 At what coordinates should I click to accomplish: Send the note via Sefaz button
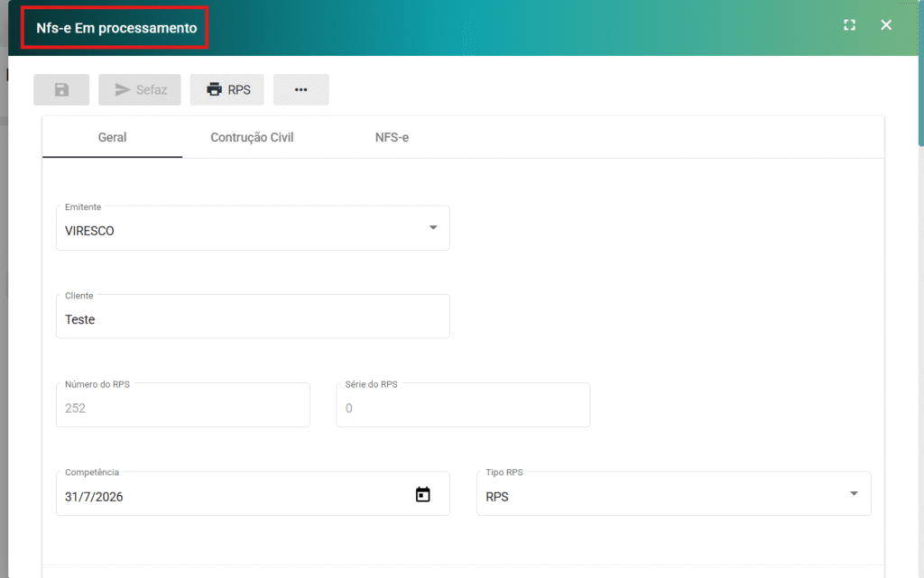[140, 89]
